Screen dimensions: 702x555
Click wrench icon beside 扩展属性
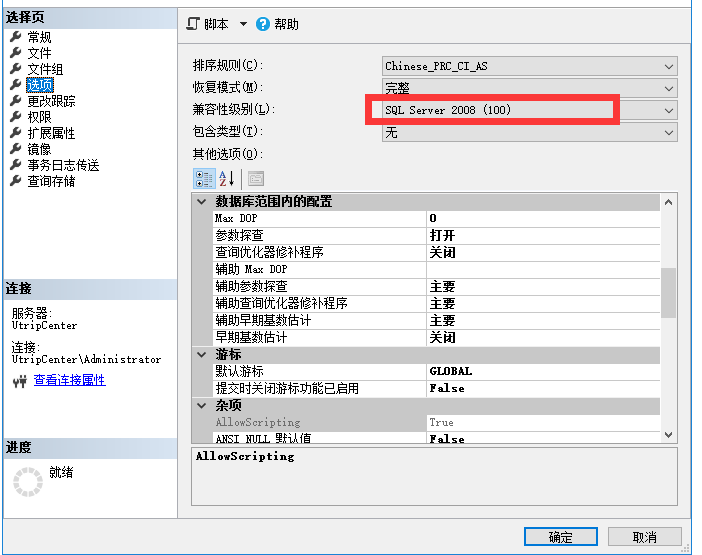click(x=16, y=132)
